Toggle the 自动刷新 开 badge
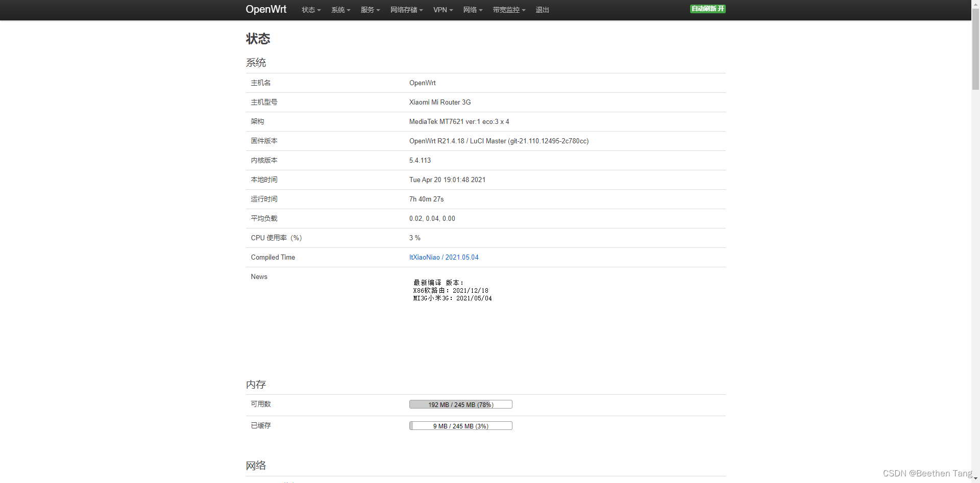 [x=707, y=9]
